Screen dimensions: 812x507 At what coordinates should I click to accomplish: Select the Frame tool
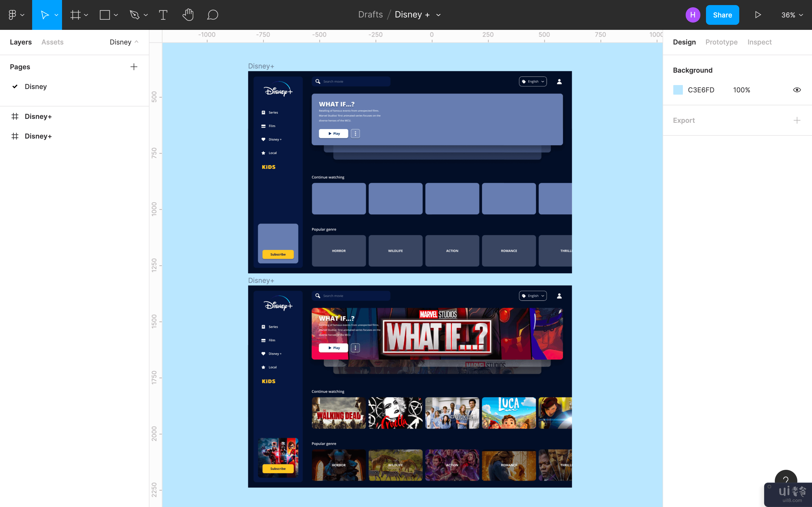pyautogui.click(x=76, y=15)
